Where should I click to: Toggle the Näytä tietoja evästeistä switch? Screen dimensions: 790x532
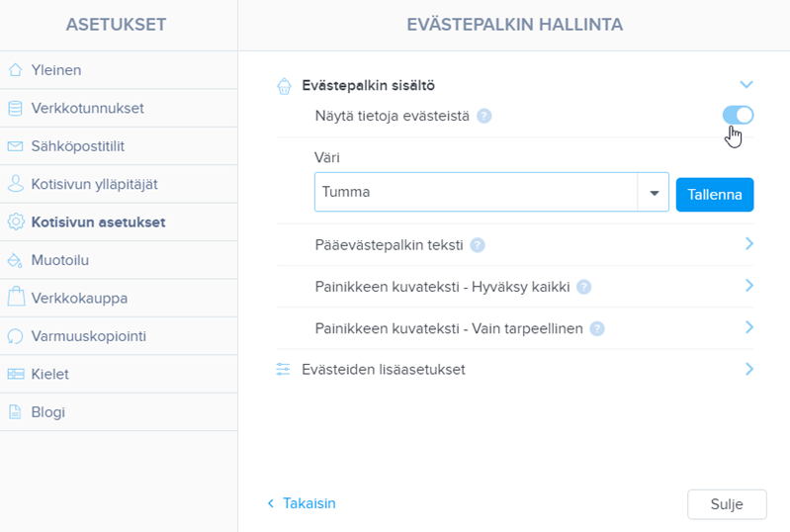click(x=738, y=116)
